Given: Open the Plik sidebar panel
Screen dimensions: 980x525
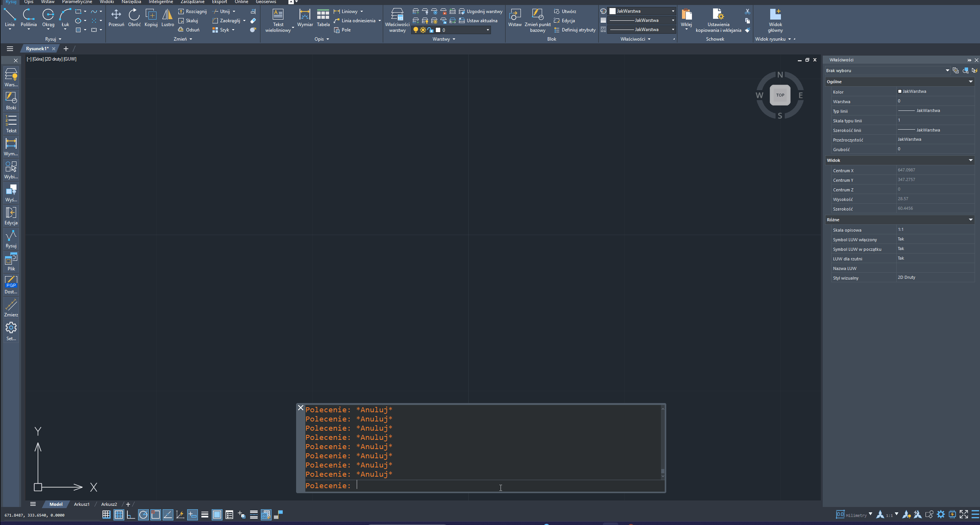Looking at the screenshot, I should 11,261.
